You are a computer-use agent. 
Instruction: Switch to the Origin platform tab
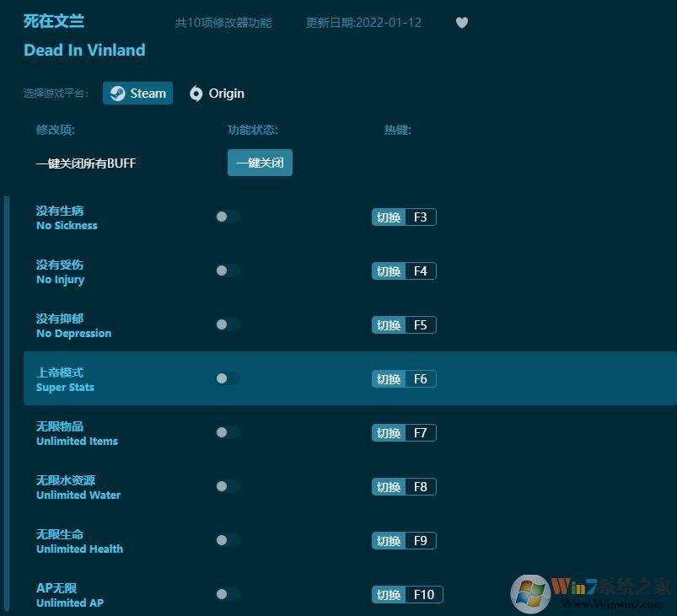(217, 94)
